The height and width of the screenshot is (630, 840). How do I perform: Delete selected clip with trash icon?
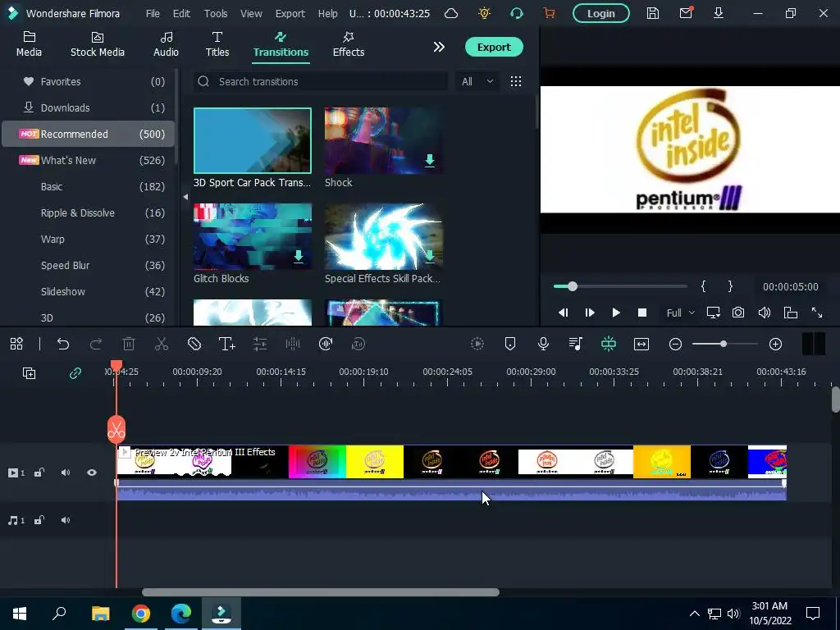coord(129,344)
